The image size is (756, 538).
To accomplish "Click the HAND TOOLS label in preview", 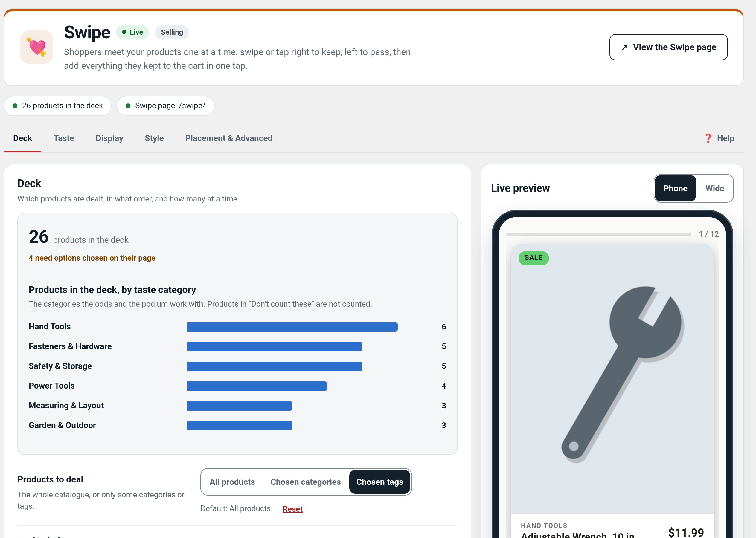I will pyautogui.click(x=544, y=525).
